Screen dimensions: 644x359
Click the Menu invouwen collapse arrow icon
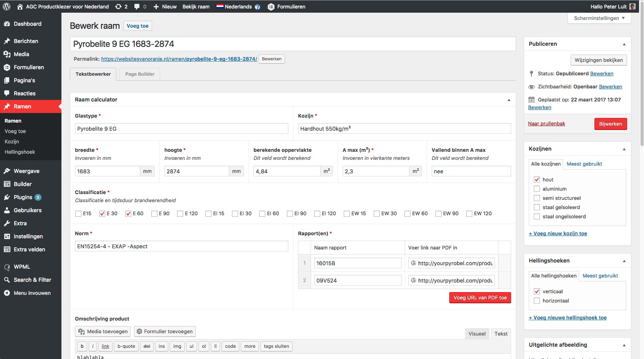pyautogui.click(x=7, y=293)
